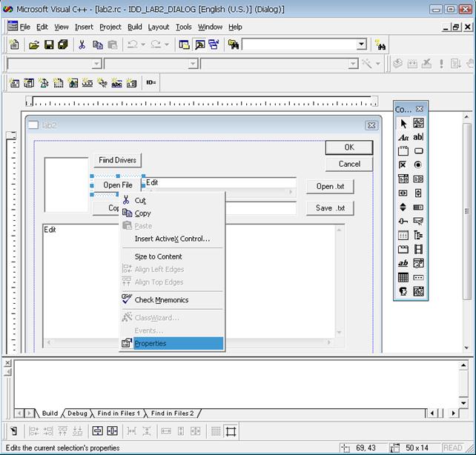The image size is (476, 455).
Task: Select the Radio Button control in Controls palette
Action: click(418, 165)
